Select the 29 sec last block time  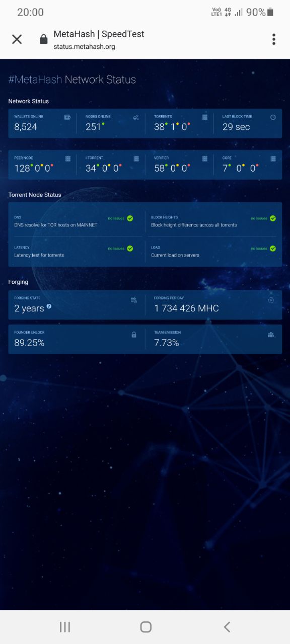tap(236, 127)
